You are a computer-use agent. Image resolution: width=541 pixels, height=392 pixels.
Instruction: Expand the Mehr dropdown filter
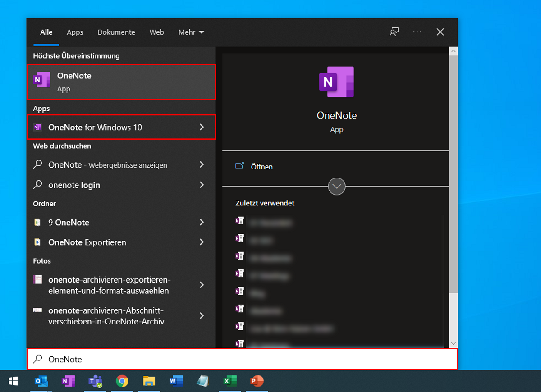click(x=191, y=32)
